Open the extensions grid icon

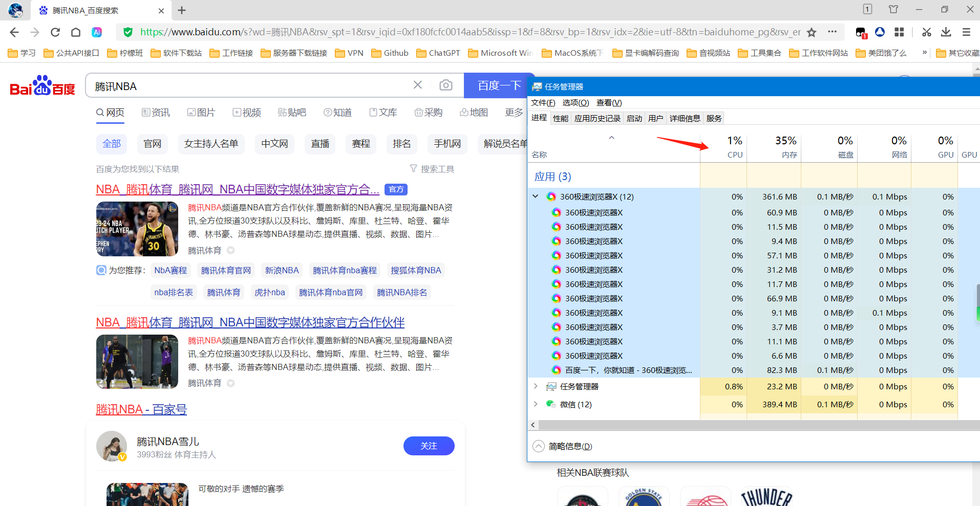point(899,32)
